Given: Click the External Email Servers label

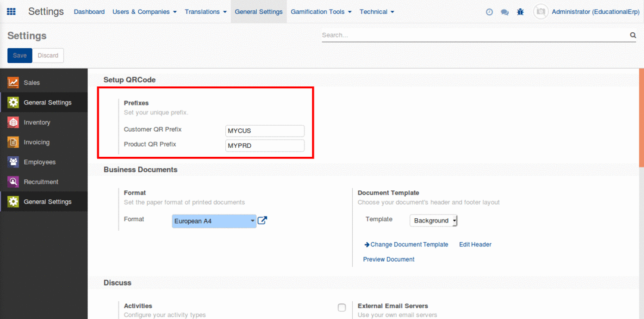Looking at the screenshot, I should click(393, 306).
